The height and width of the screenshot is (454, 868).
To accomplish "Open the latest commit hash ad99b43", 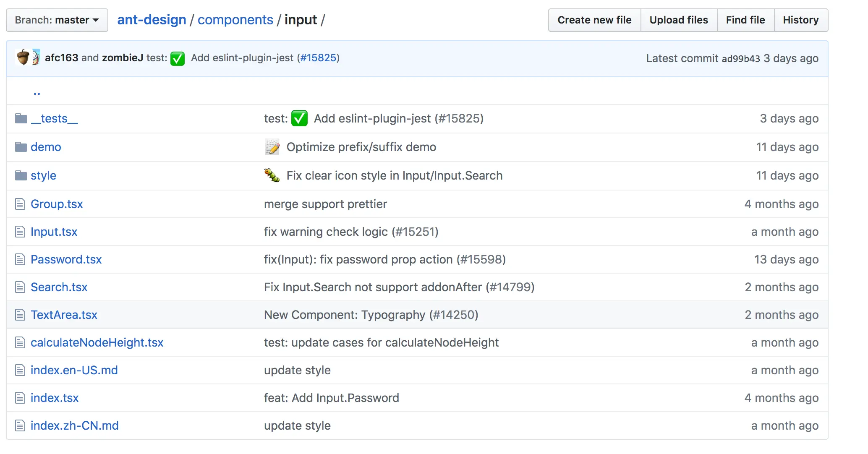I will coord(741,59).
